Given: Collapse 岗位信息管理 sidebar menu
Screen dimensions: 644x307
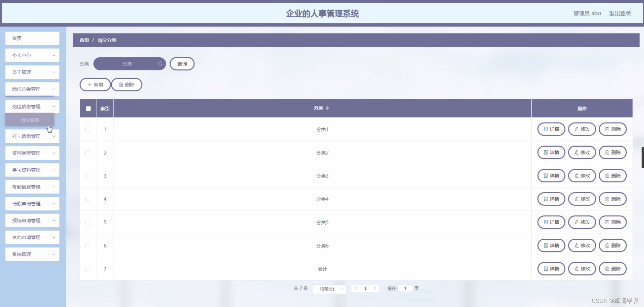Looking at the screenshot, I should (x=32, y=106).
